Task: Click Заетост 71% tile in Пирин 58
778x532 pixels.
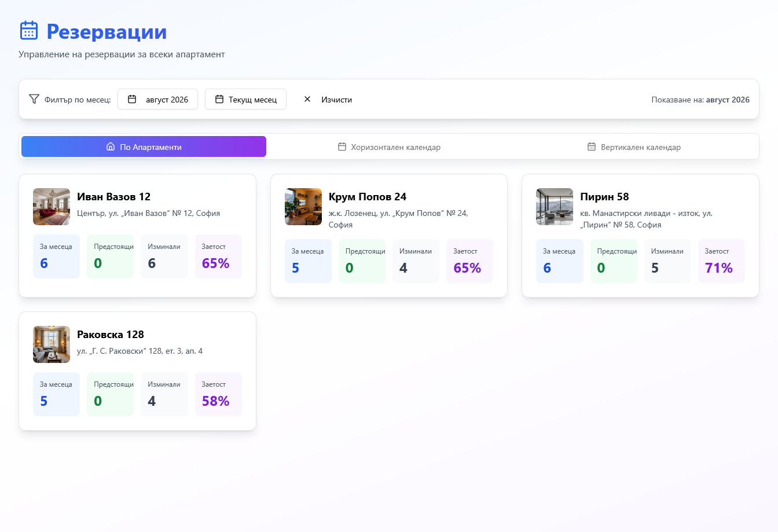Action: 721,261
